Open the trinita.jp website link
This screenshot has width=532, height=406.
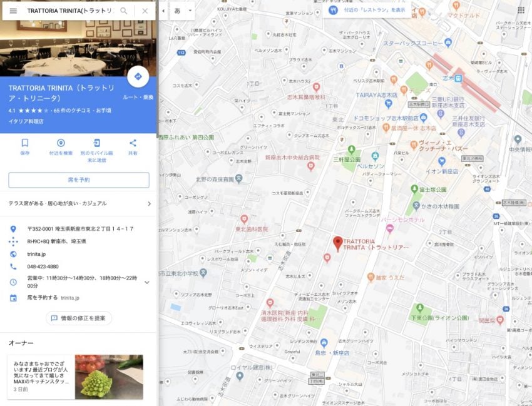[36, 254]
